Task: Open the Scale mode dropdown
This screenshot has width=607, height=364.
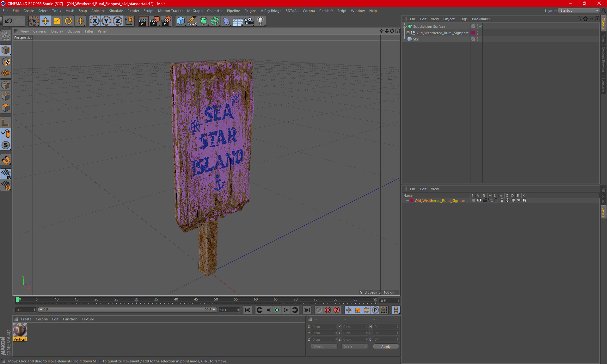Action: [x=355, y=346]
